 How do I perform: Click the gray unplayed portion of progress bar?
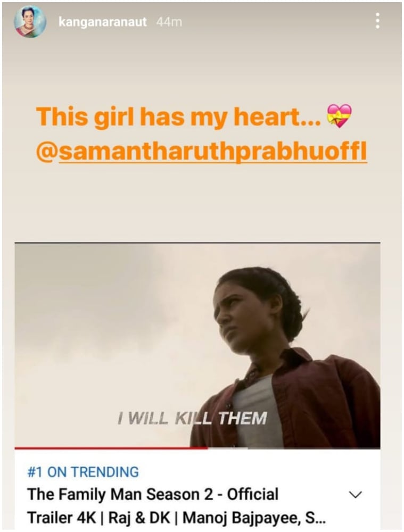pyautogui.click(x=294, y=448)
